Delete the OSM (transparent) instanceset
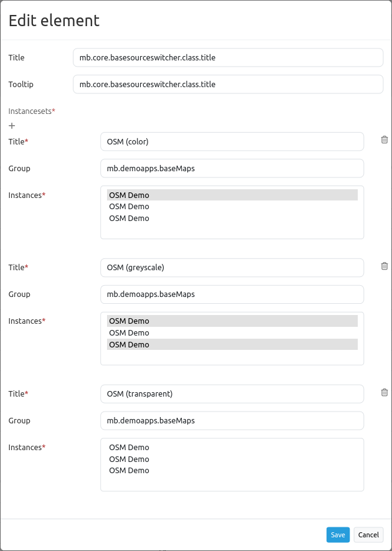This screenshot has height=551, width=392. point(384,392)
